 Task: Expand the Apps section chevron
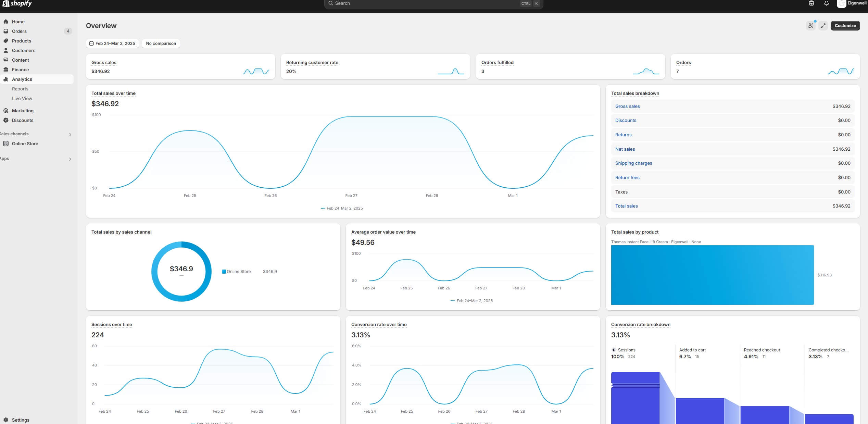click(70, 159)
